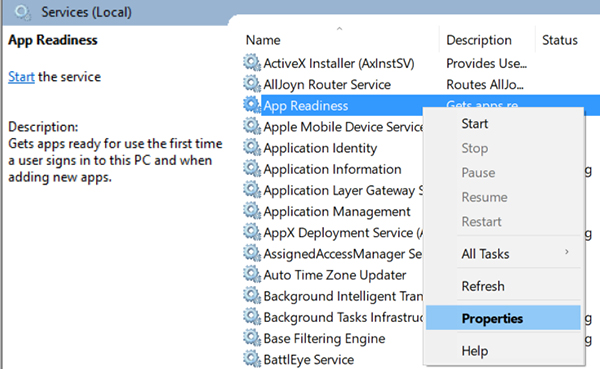Expand the All Tasks submenu arrow
The width and height of the screenshot is (600, 369).
[567, 252]
